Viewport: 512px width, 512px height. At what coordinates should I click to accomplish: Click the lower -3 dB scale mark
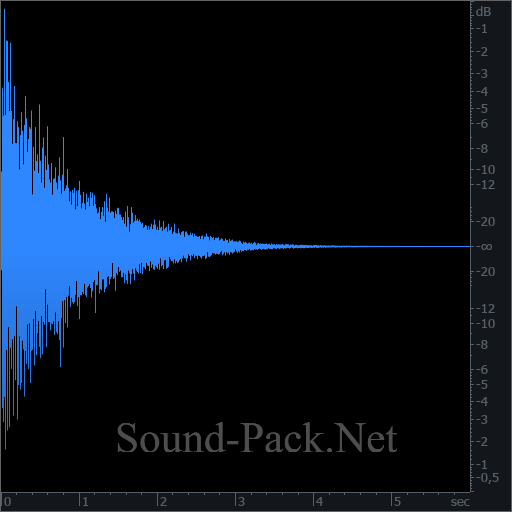coord(482,420)
